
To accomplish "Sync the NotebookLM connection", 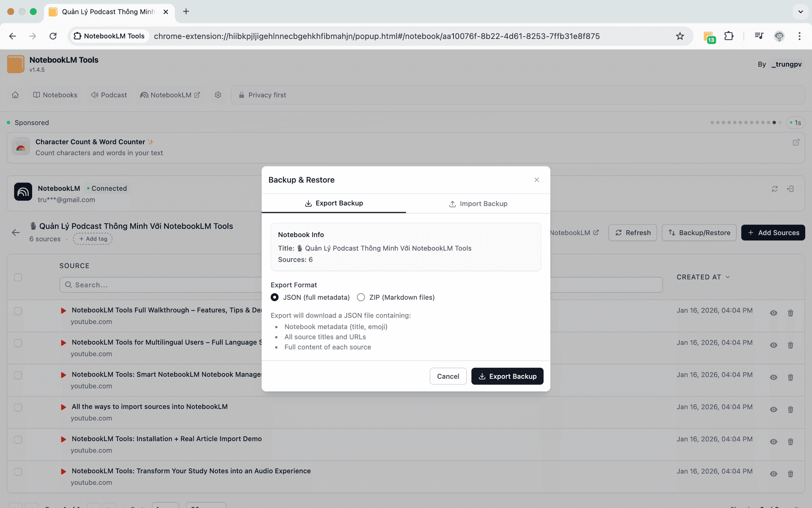I will 775,189.
